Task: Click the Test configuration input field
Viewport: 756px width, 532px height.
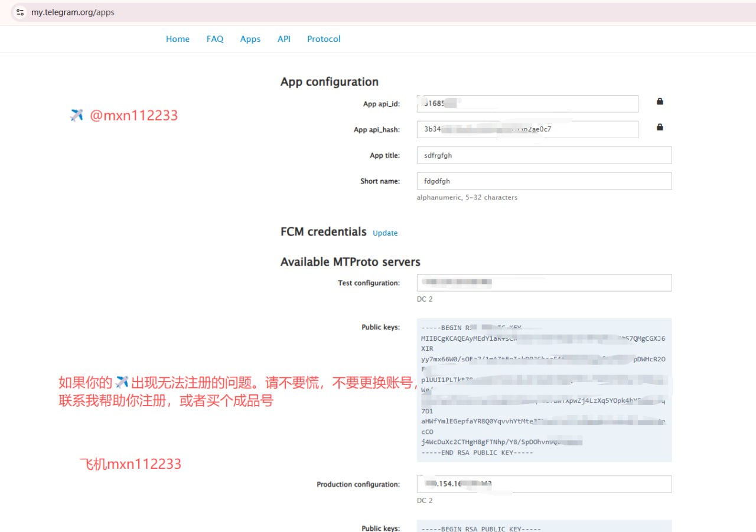Action: pos(543,282)
